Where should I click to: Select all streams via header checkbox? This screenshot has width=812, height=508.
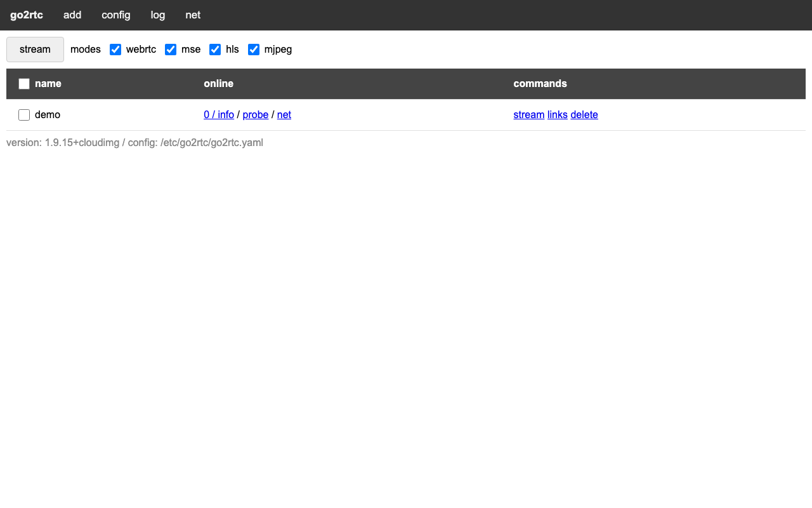24,84
